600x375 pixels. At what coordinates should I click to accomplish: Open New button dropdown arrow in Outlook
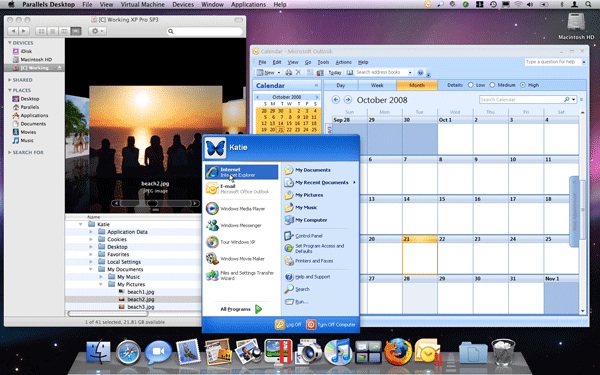(279, 72)
